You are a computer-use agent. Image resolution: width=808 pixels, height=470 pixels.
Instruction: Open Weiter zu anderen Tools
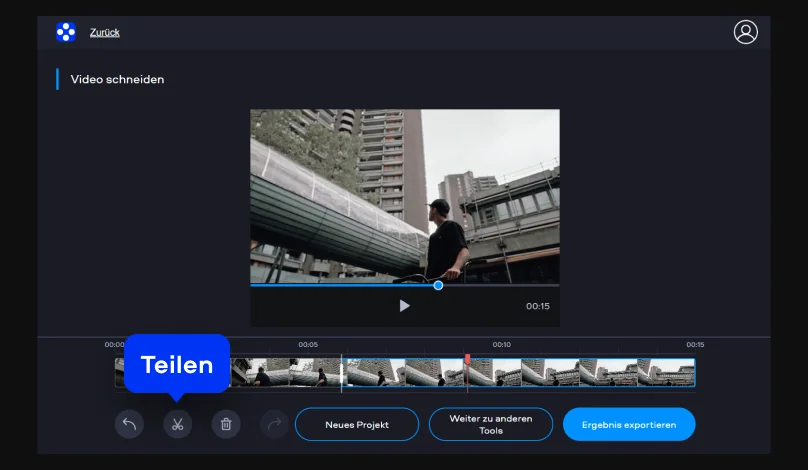[490, 424]
